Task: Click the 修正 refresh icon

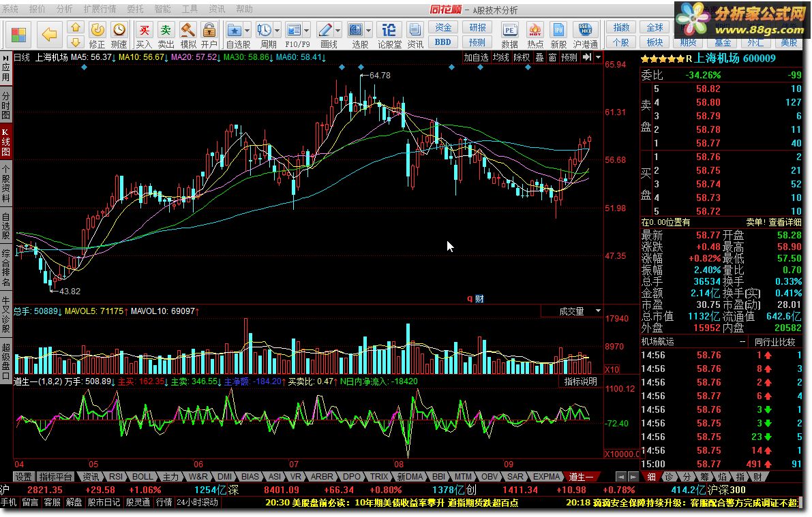Action: [97, 30]
